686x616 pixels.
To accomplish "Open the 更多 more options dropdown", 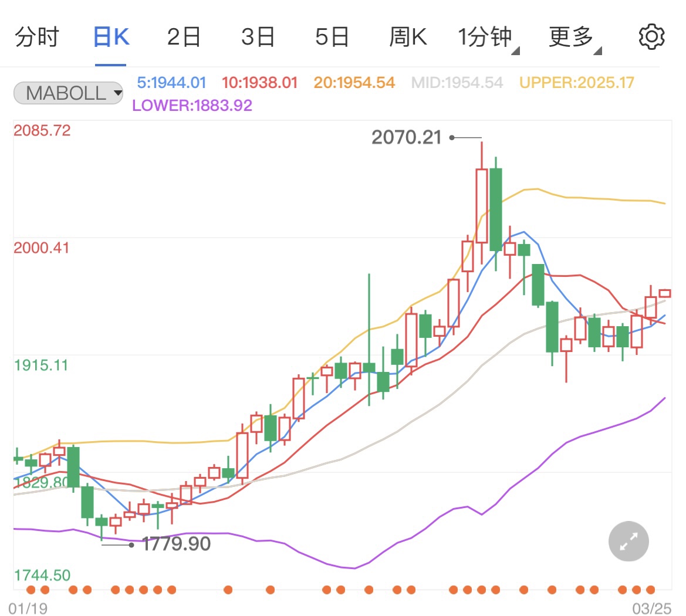I will (x=571, y=36).
